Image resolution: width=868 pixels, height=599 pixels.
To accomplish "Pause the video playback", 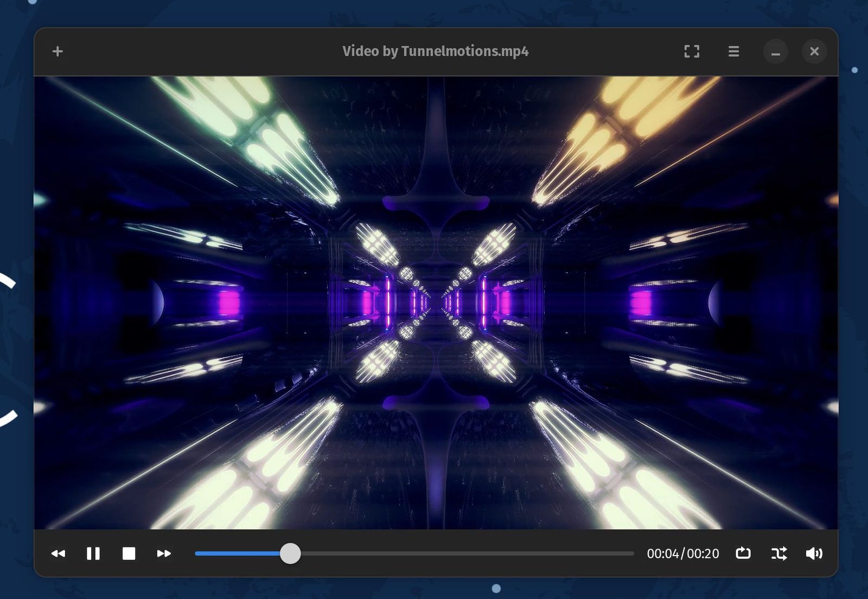I will [93, 553].
